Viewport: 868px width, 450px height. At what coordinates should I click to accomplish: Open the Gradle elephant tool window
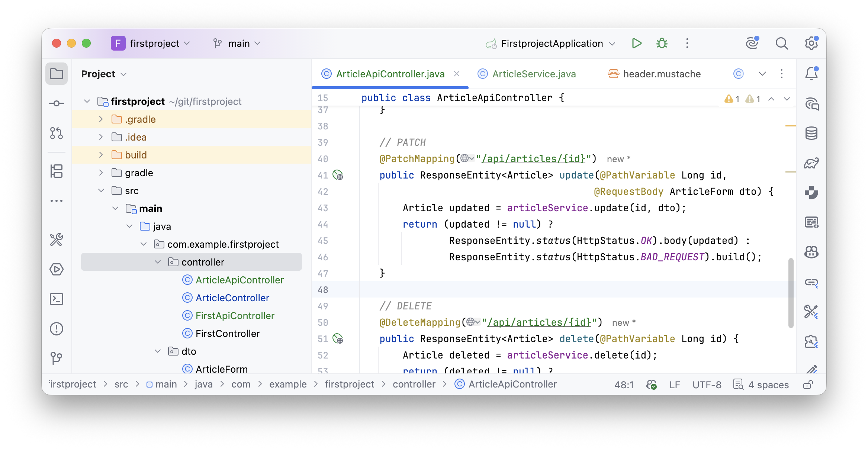(x=811, y=163)
